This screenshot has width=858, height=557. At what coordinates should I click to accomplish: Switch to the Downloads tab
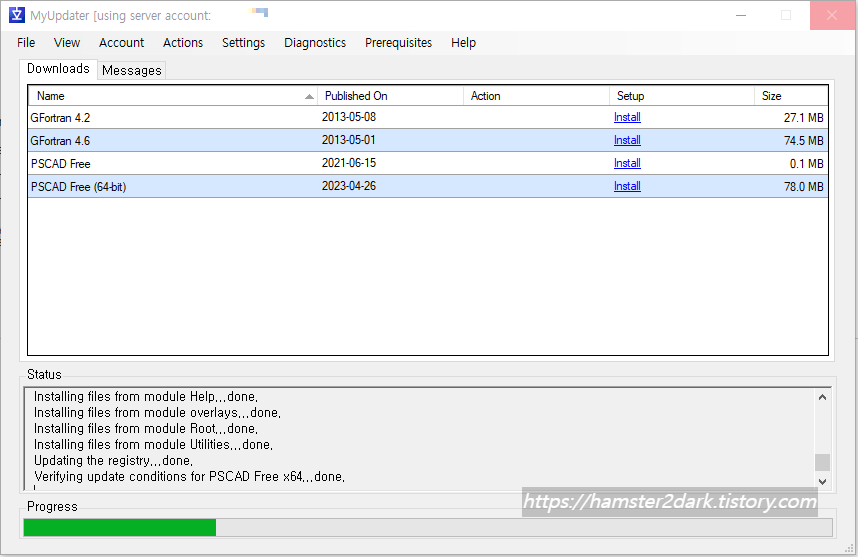tap(59, 69)
